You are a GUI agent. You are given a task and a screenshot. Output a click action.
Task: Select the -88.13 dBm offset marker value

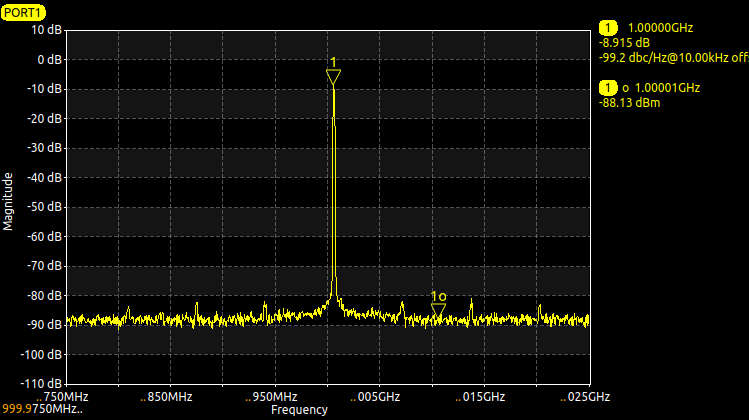[629, 103]
